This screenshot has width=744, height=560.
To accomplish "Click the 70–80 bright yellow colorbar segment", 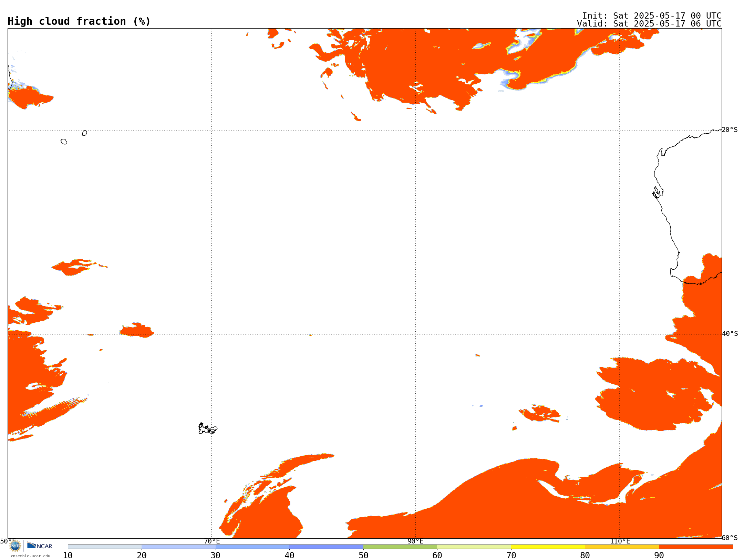I will [548, 547].
